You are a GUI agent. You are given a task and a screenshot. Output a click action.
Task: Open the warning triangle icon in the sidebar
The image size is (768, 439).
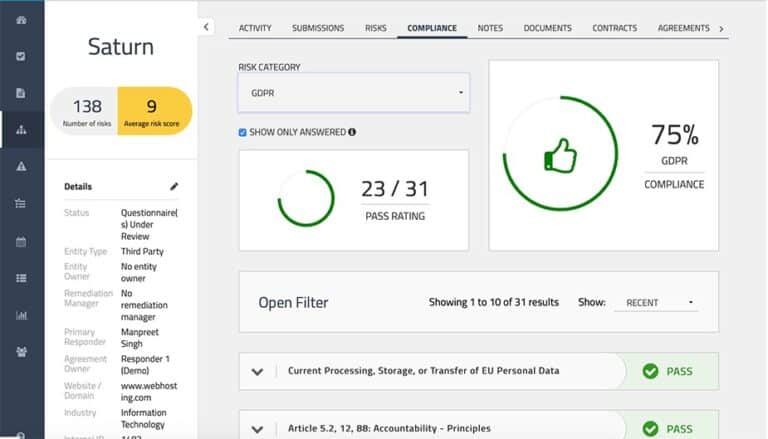(21, 167)
